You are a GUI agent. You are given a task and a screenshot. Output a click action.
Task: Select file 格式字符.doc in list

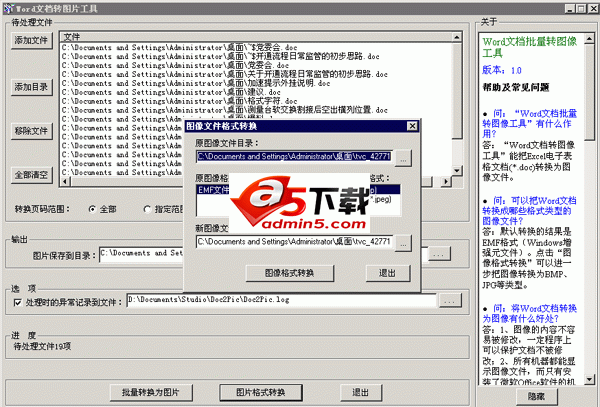click(179, 101)
